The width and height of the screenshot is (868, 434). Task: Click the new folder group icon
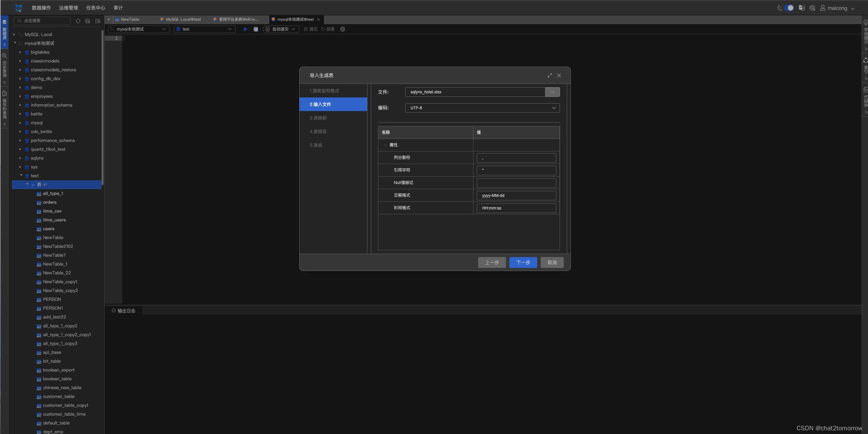98,21
